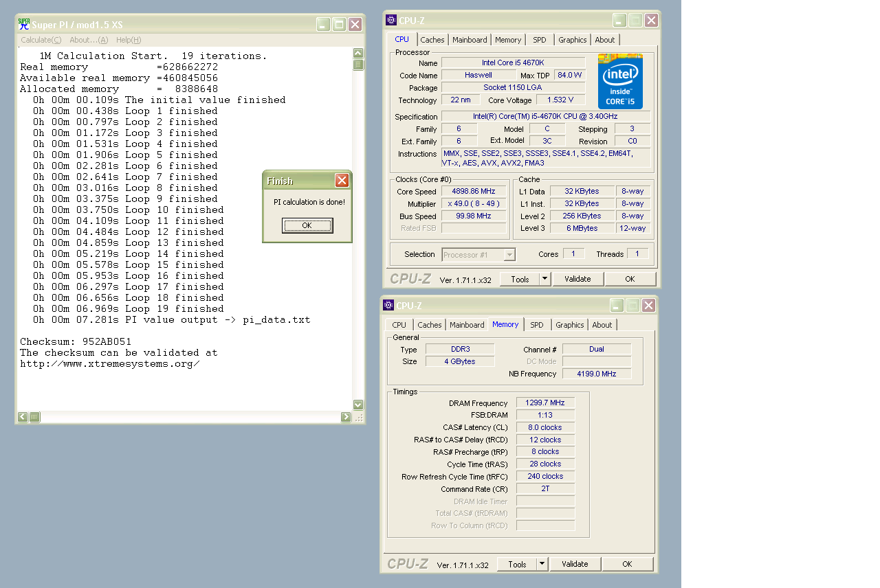This screenshot has height=588, width=880.
Task: Click Validate in top CPU-Z window
Action: click(x=577, y=279)
